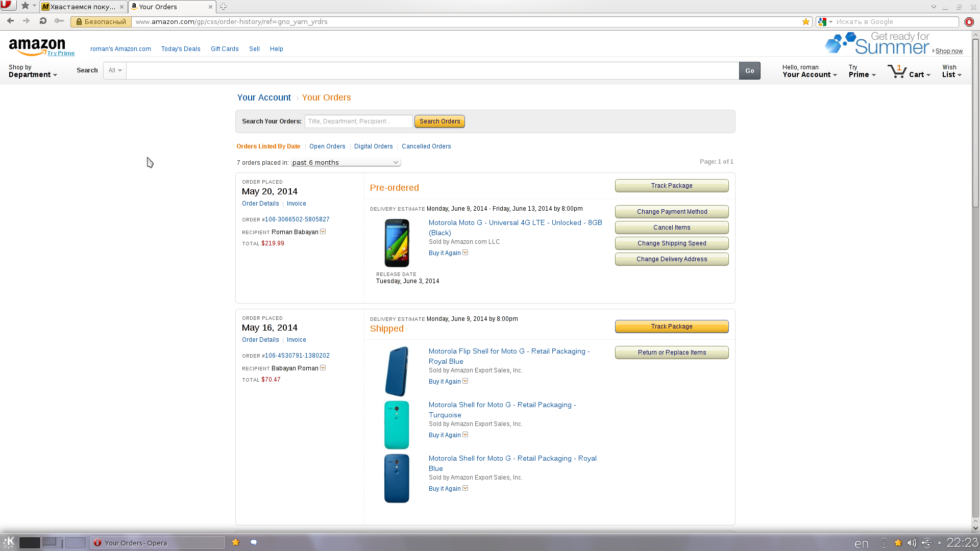Switch to the Хвастаемся покупками tab
Viewport: 980px width, 551px height.
point(83,7)
